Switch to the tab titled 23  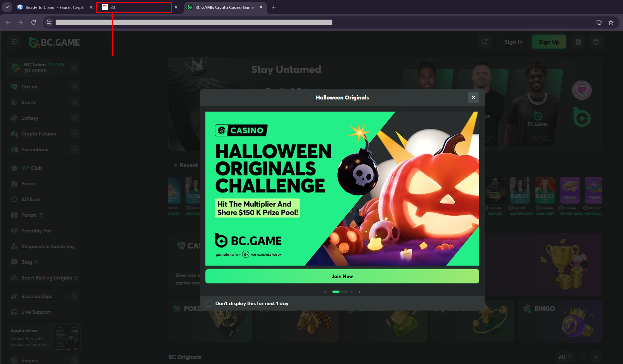click(x=134, y=7)
